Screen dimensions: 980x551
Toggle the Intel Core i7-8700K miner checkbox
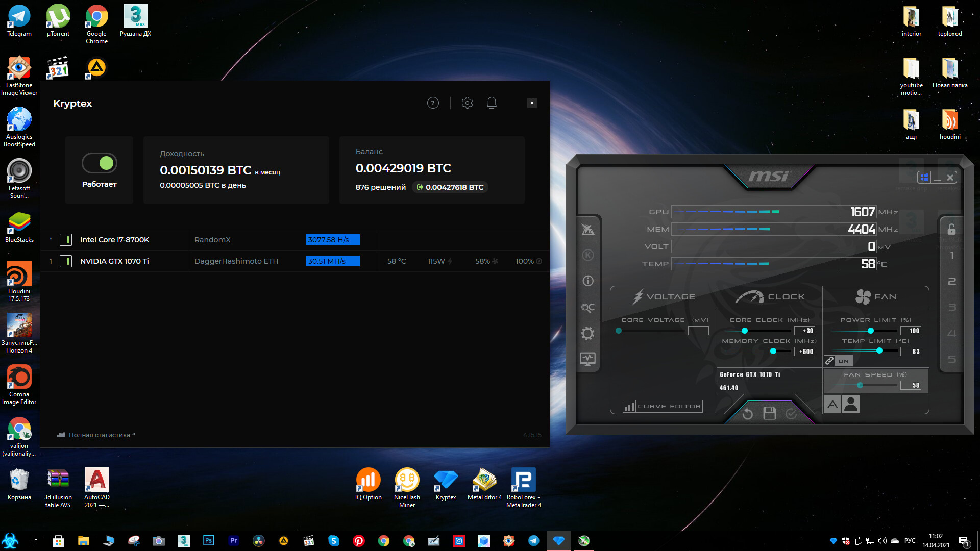pos(66,240)
